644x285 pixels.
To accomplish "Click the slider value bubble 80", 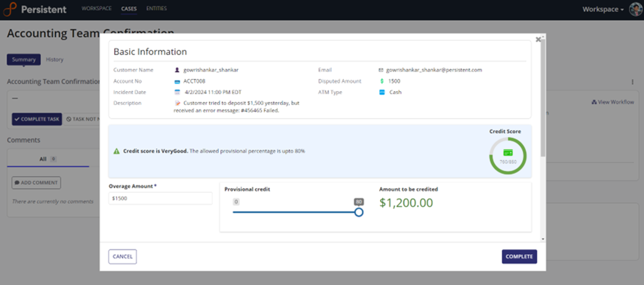I will [359, 202].
